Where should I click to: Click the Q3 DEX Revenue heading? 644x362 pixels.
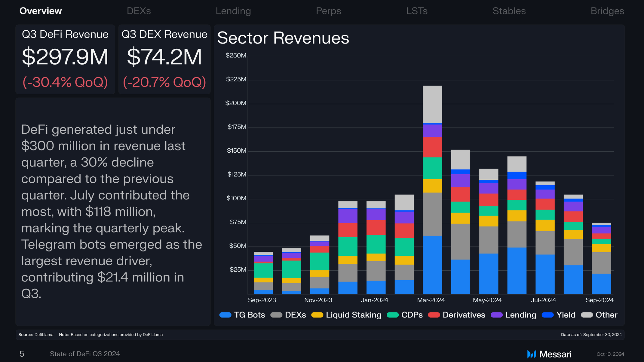(x=164, y=35)
